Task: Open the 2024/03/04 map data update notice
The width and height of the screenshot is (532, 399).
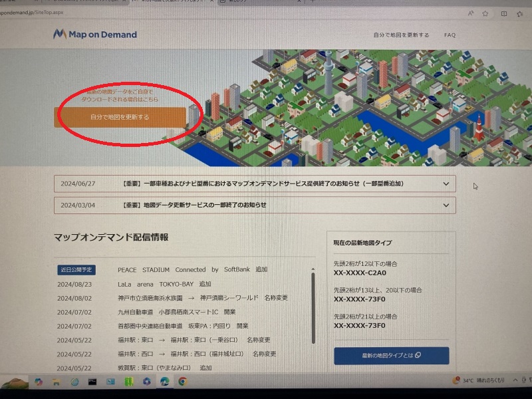Action: [255, 205]
